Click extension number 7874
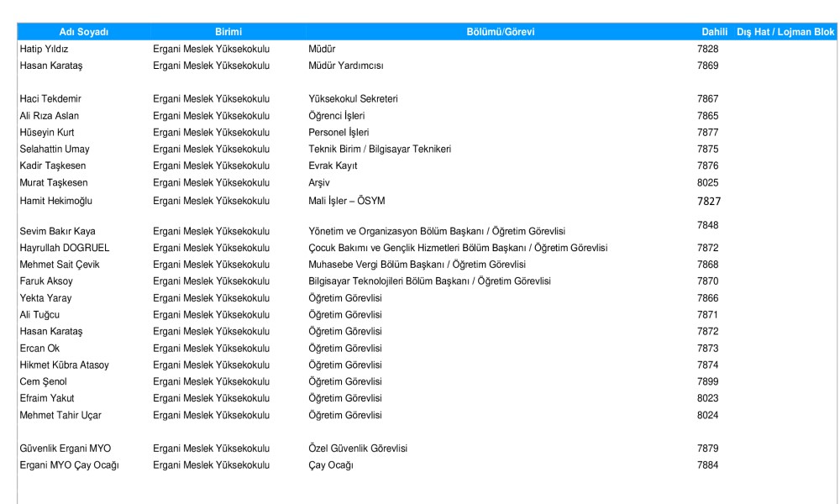Screen dimensions: 840x504 pos(707,365)
